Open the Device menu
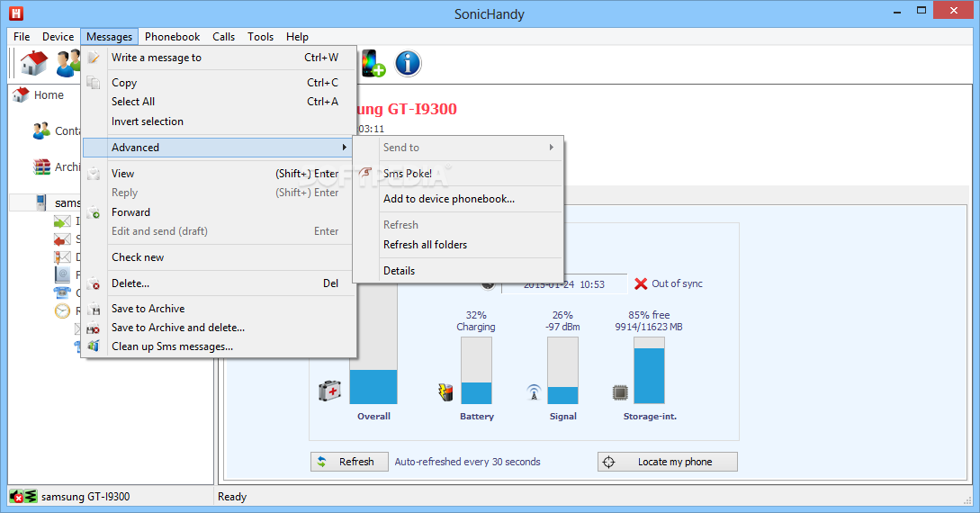 coord(58,37)
